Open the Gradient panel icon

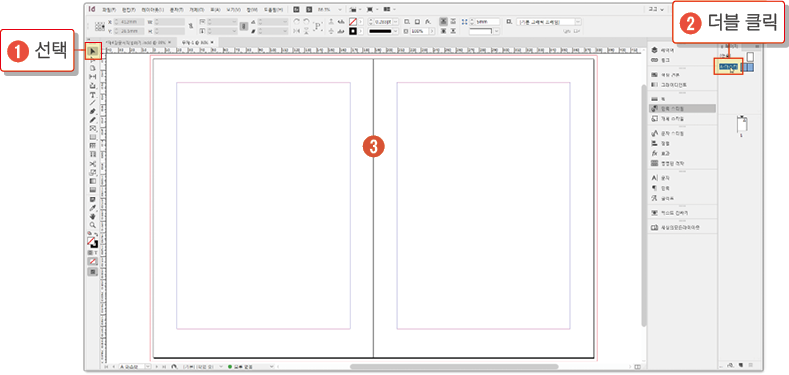pos(654,85)
